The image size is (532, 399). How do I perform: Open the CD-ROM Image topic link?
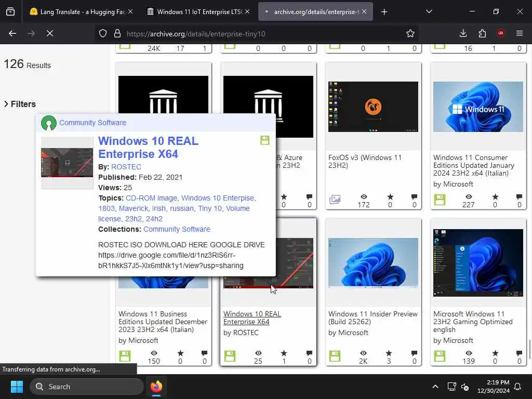point(151,198)
